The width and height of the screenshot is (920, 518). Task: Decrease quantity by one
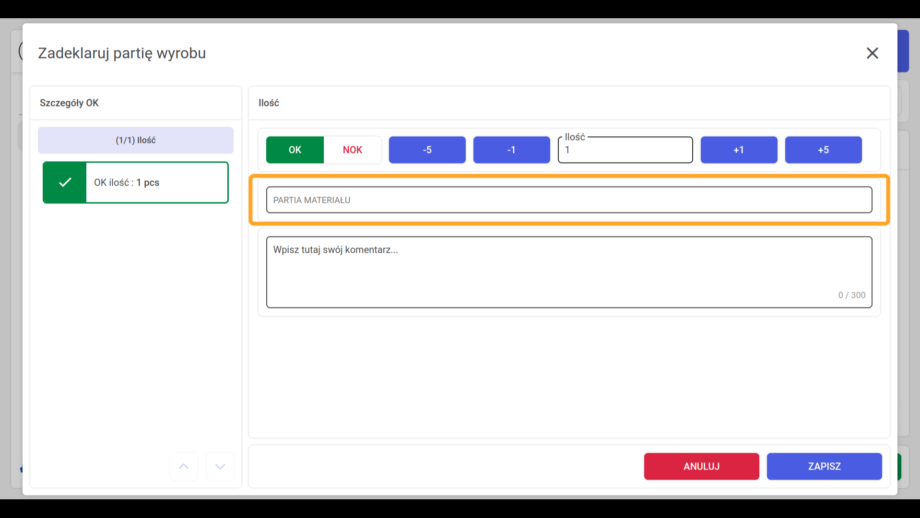click(512, 150)
